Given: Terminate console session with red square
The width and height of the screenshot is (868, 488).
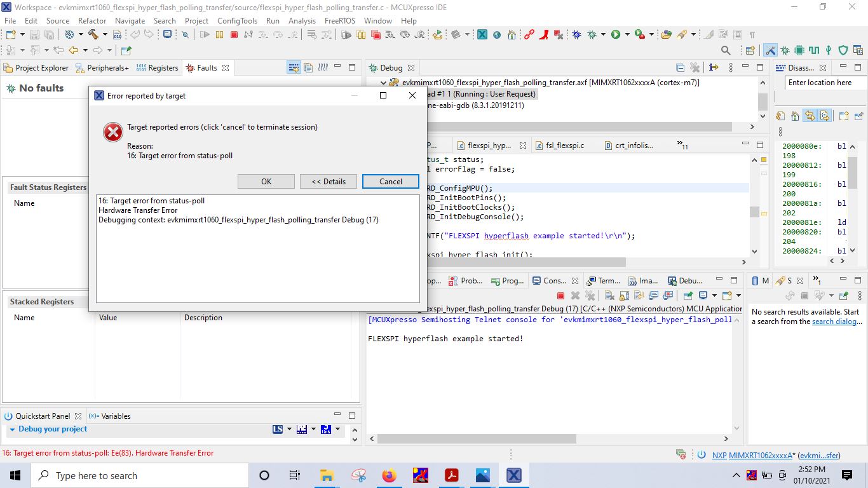Looking at the screenshot, I should pyautogui.click(x=560, y=295).
